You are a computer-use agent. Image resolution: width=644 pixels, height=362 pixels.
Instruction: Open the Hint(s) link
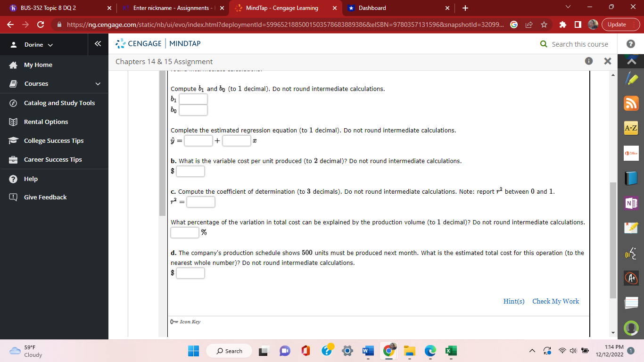513,301
